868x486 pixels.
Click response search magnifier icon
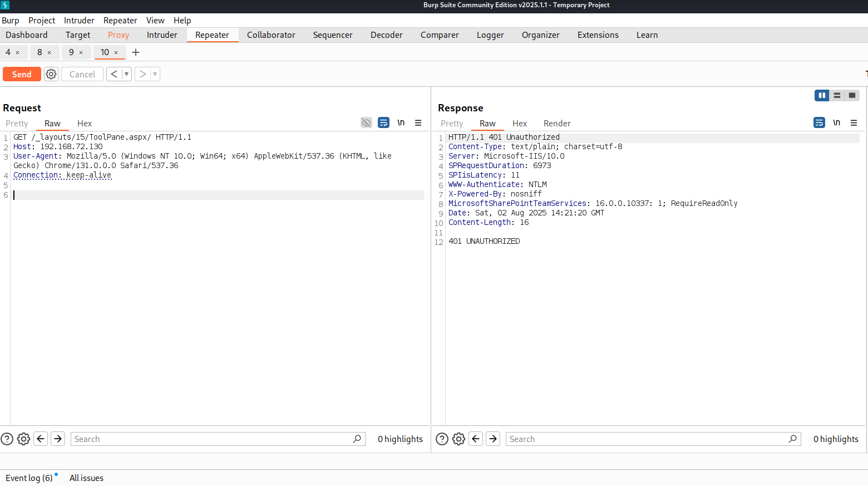793,439
